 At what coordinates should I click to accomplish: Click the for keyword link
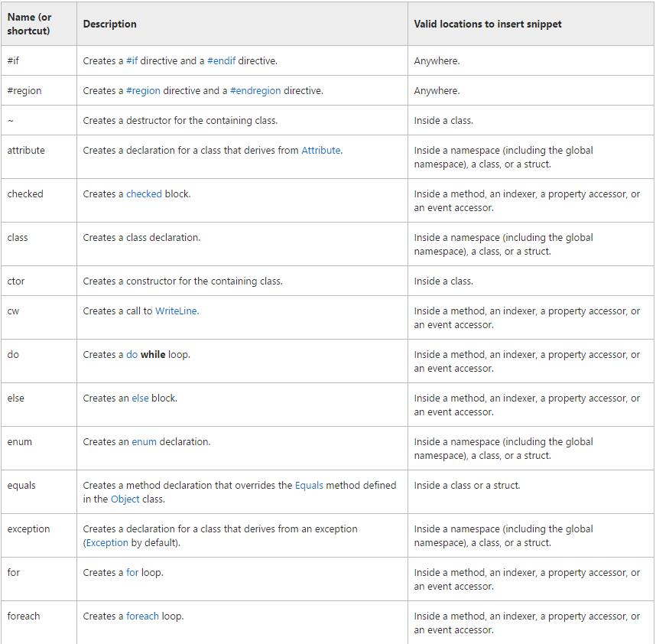pyautogui.click(x=132, y=572)
